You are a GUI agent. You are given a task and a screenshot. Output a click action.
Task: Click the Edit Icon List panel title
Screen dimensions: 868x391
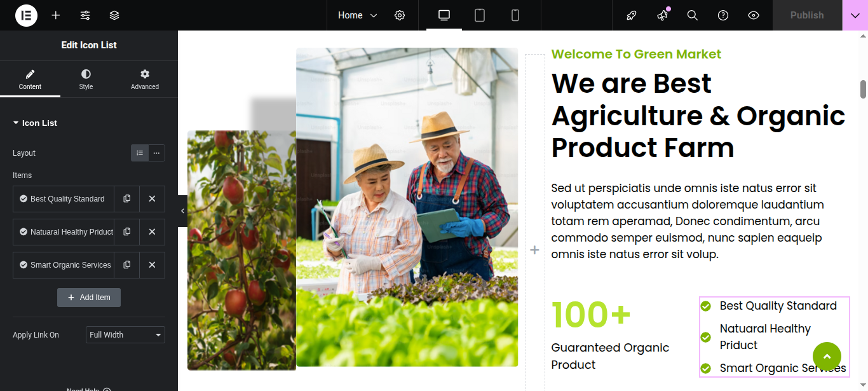tap(89, 45)
